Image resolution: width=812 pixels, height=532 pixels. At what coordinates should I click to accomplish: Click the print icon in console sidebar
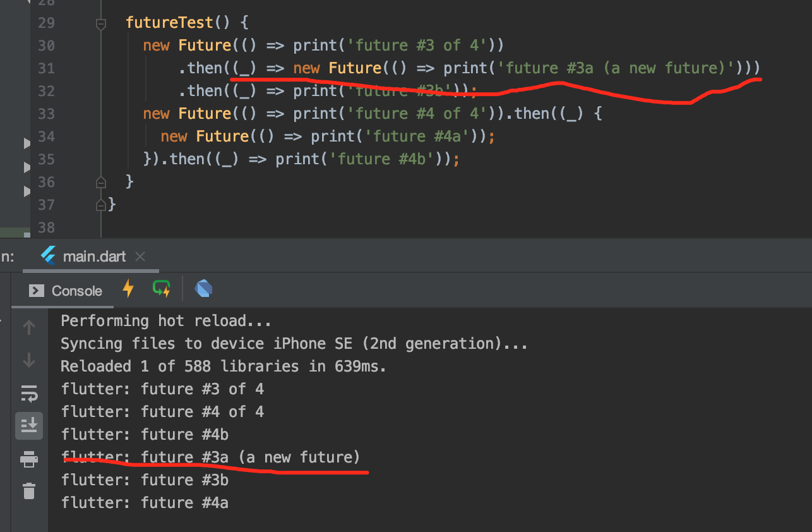[29, 459]
